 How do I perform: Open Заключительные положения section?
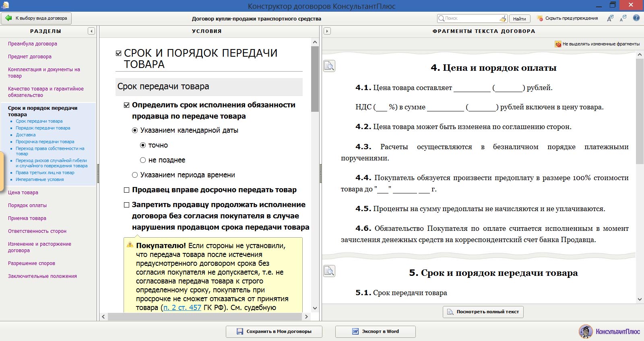point(42,276)
